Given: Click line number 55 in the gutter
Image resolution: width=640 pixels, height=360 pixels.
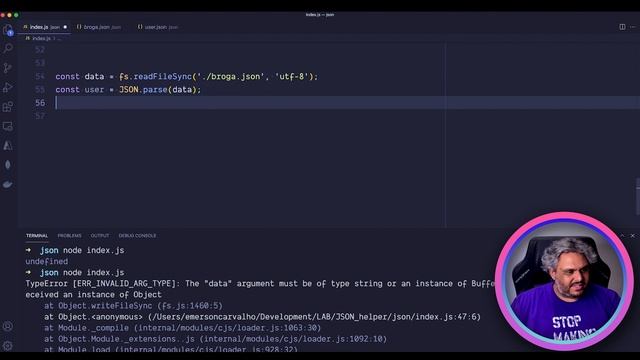Looking at the screenshot, I should click(x=40, y=89).
